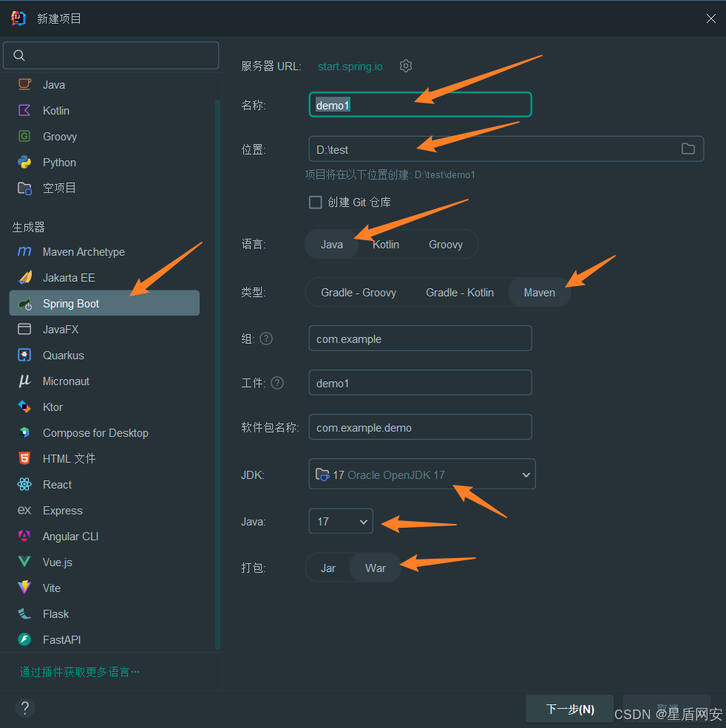Select Kotlin as the language

385,244
